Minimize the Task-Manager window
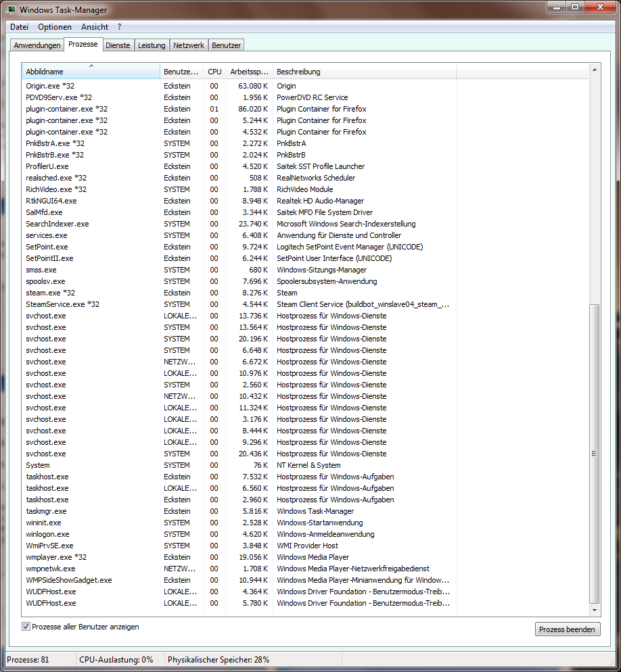The image size is (621, 672). (x=557, y=7)
